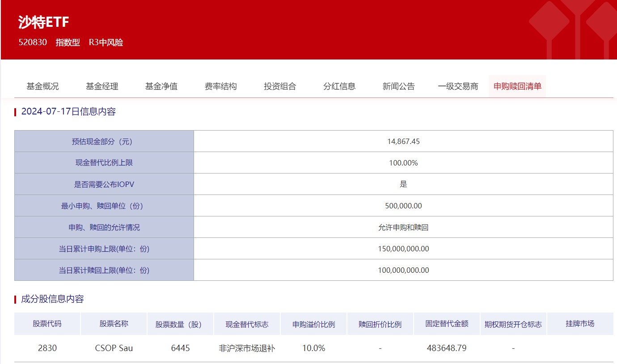
Task: Select the 483648.79 amount cell
Action: [x=447, y=348]
